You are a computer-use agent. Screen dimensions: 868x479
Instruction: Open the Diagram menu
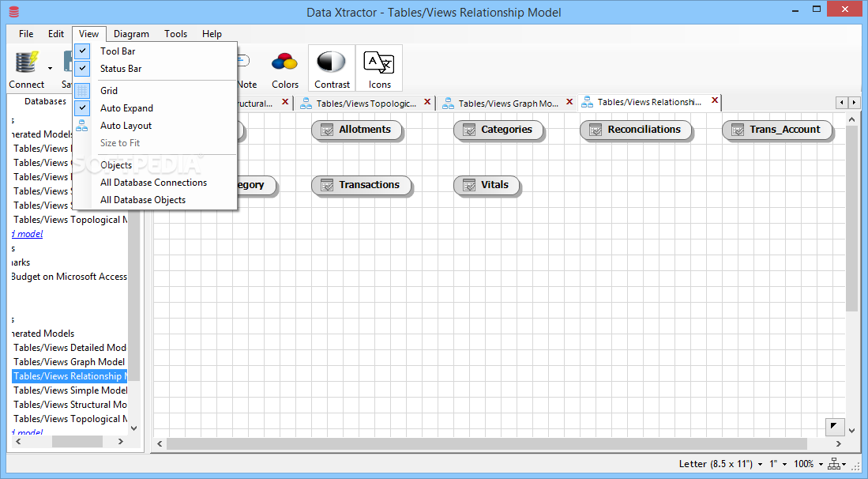point(131,34)
